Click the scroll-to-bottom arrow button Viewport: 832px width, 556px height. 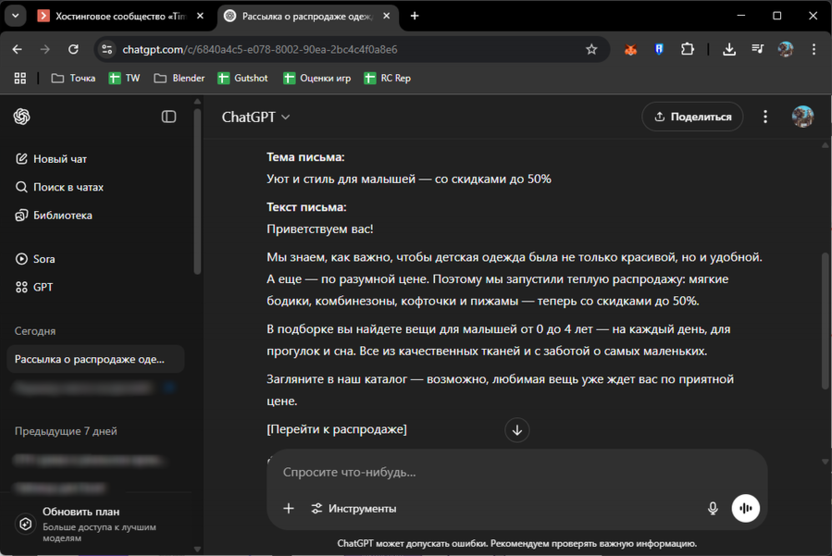517,430
